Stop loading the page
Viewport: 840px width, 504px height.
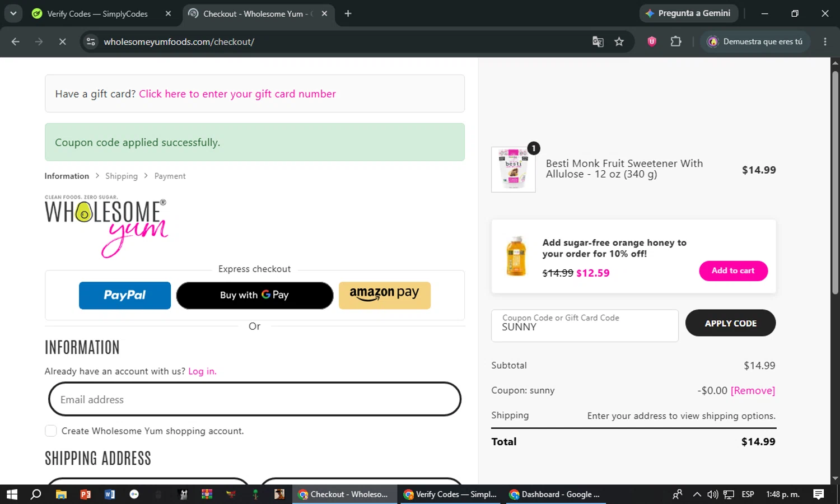tap(62, 41)
